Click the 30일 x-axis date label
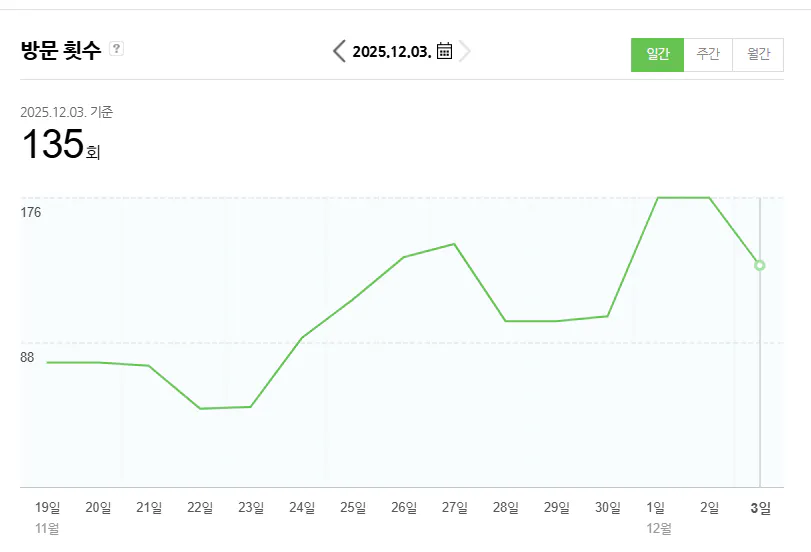 pyautogui.click(x=608, y=507)
